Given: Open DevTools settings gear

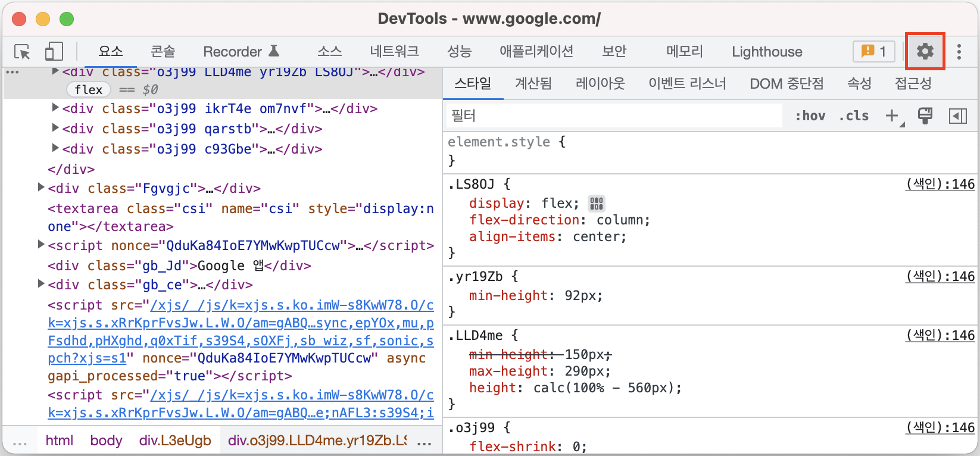Looking at the screenshot, I should click(x=925, y=51).
